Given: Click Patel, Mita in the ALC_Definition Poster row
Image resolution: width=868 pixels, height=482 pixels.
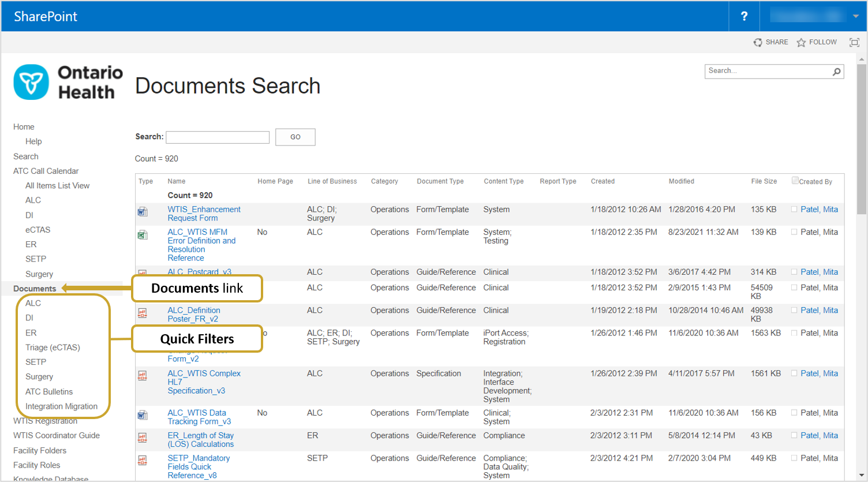Looking at the screenshot, I should pos(819,311).
